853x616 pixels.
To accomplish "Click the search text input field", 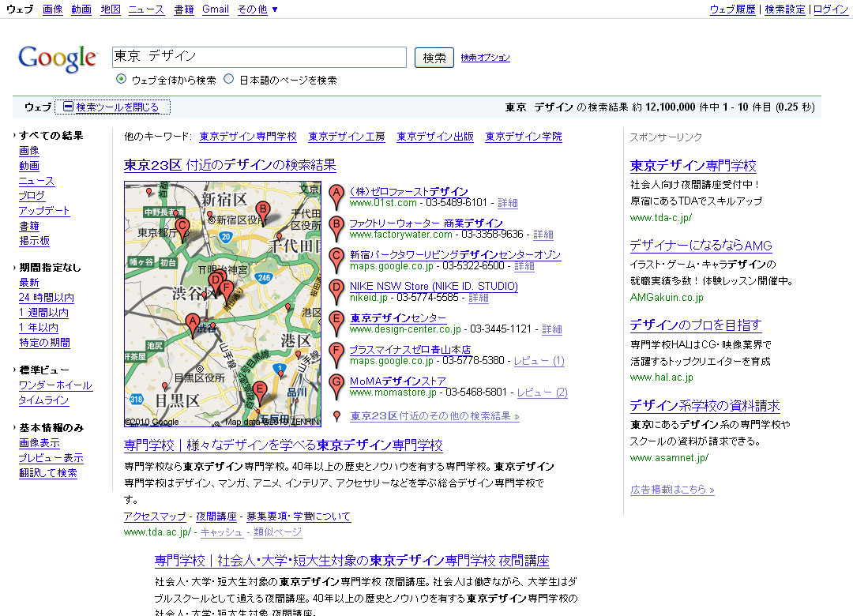I will point(259,58).
